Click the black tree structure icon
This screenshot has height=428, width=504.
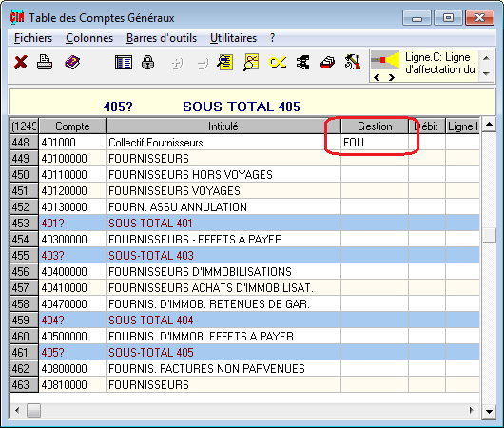[x=302, y=63]
